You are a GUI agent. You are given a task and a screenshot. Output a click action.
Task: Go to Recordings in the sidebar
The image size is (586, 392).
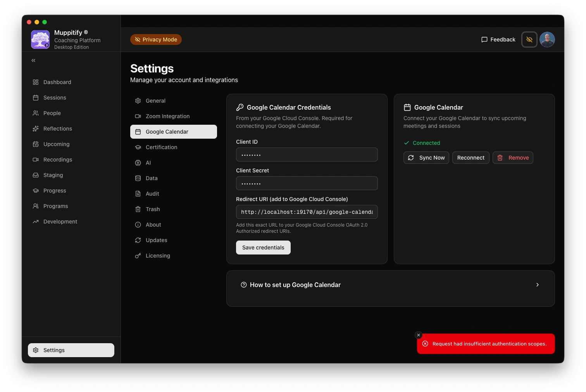pos(58,160)
